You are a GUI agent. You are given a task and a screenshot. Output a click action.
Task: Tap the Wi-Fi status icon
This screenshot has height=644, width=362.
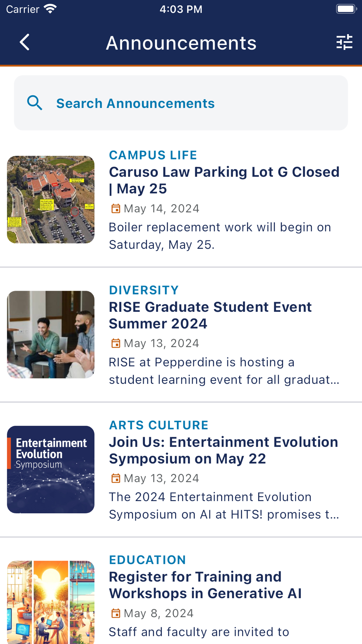coord(50,9)
